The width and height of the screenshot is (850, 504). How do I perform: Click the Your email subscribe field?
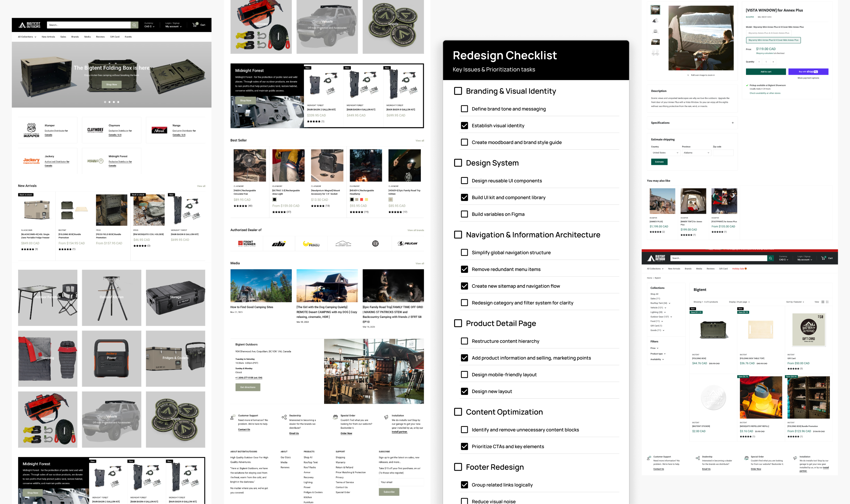click(x=401, y=482)
